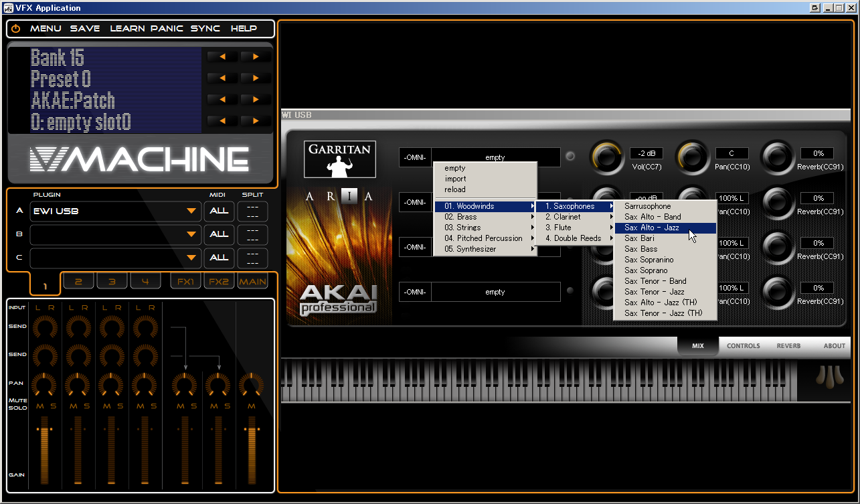Pick Sarrusophone from the Saxophones submenu
This screenshot has height=504, width=860.
coord(665,206)
